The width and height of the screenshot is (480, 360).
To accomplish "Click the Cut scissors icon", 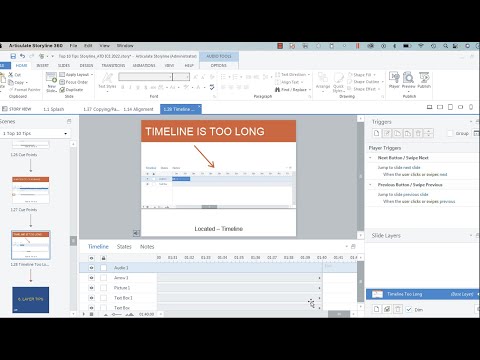I will coord(11,75).
